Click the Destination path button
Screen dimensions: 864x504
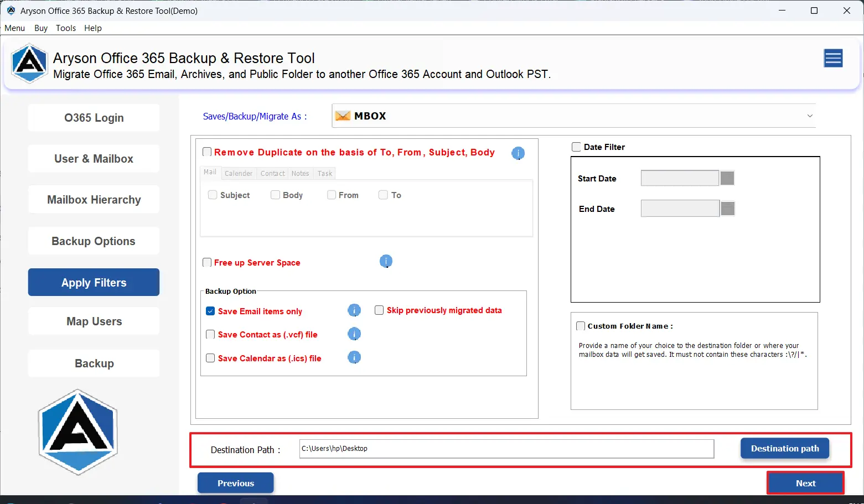(x=784, y=448)
